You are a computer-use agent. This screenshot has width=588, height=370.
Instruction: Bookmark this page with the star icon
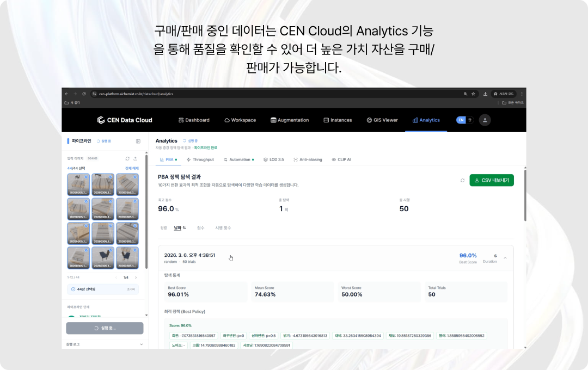(x=474, y=94)
